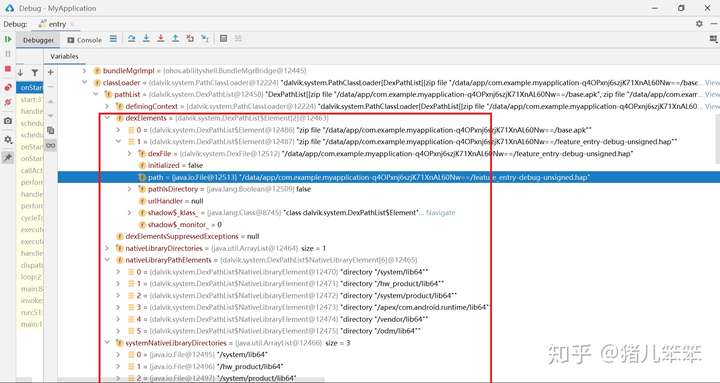This screenshot has height=383, width=720.
Task: Toggle Mute Breakpoints icon
Action: (x=8, y=102)
